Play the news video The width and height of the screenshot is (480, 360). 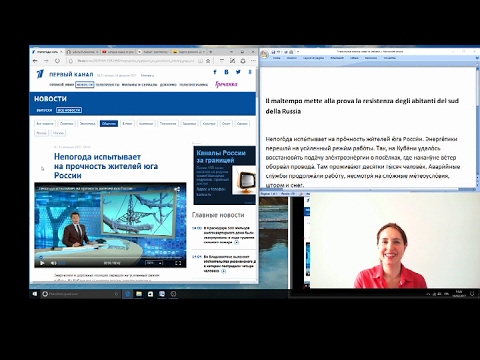[x=42, y=263]
